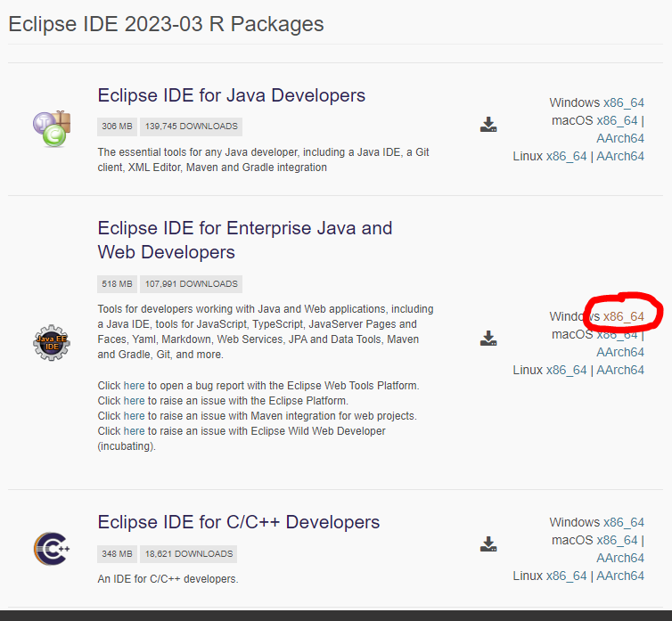Download Java Developers macOS x86_64 build
This screenshot has height=621, width=672.
617,121
